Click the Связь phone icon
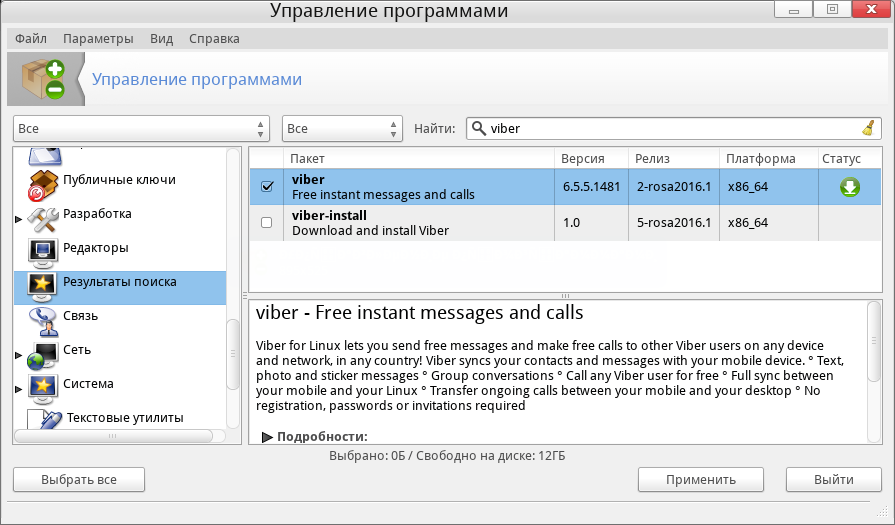Image resolution: width=895 pixels, height=525 pixels. tap(43, 321)
